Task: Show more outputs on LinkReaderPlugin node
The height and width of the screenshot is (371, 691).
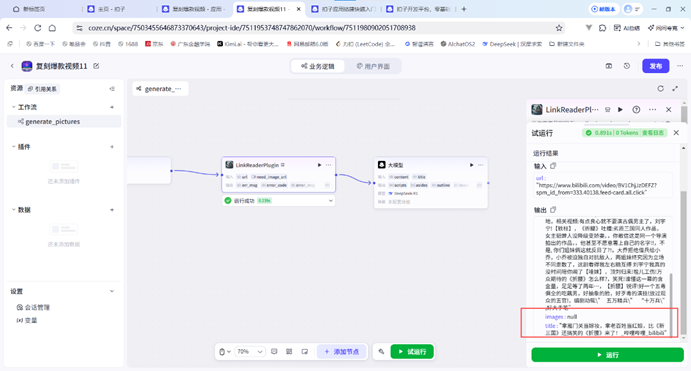Action: coord(327,186)
